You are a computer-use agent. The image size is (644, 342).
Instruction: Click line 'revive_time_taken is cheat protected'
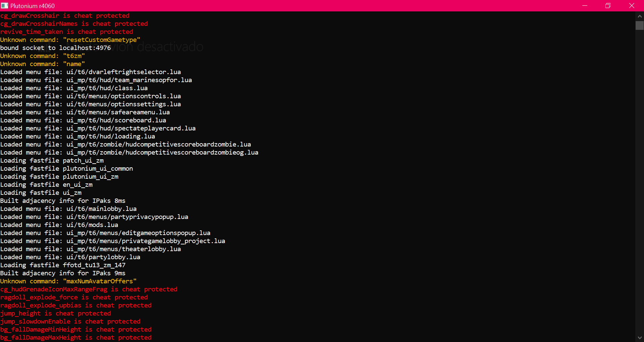click(66, 32)
